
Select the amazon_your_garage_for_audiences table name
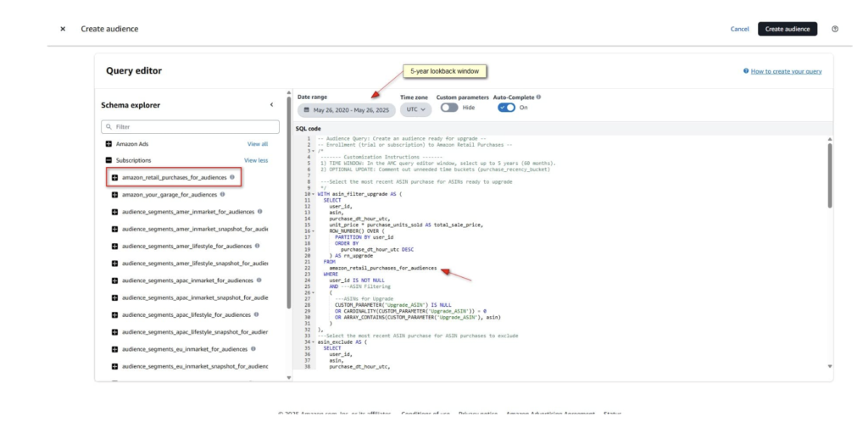click(170, 195)
